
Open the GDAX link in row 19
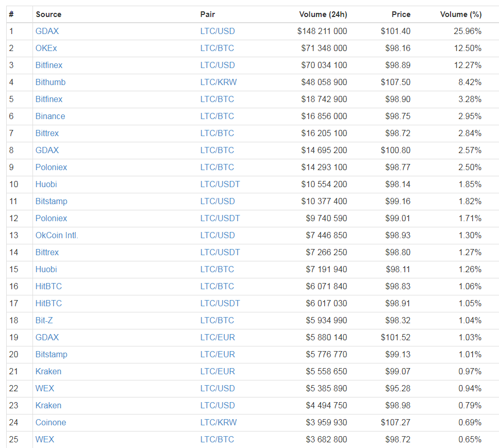point(47,338)
